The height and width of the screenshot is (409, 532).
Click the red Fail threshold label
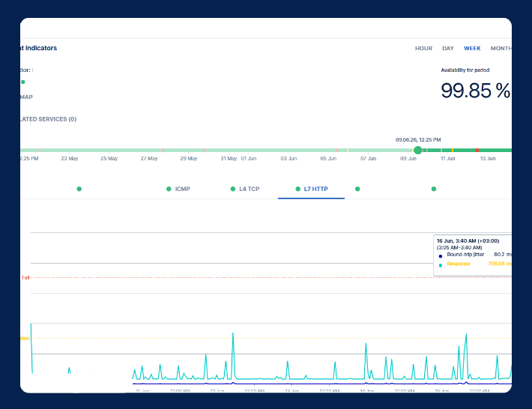point(25,277)
